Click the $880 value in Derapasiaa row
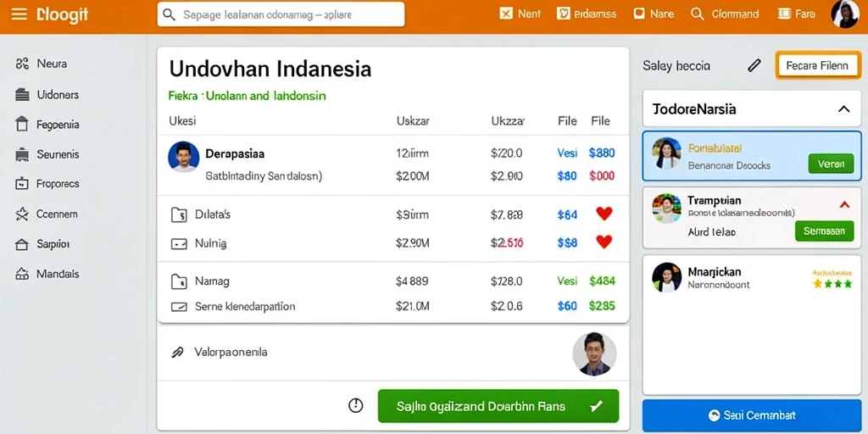The width and height of the screenshot is (868, 434). [x=602, y=153]
